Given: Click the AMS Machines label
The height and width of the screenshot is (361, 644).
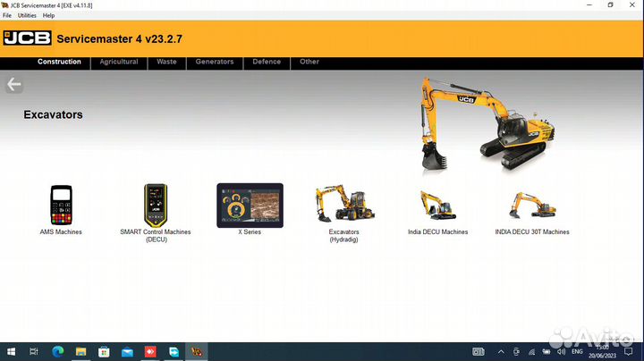Looking at the screenshot, I should [61, 231].
